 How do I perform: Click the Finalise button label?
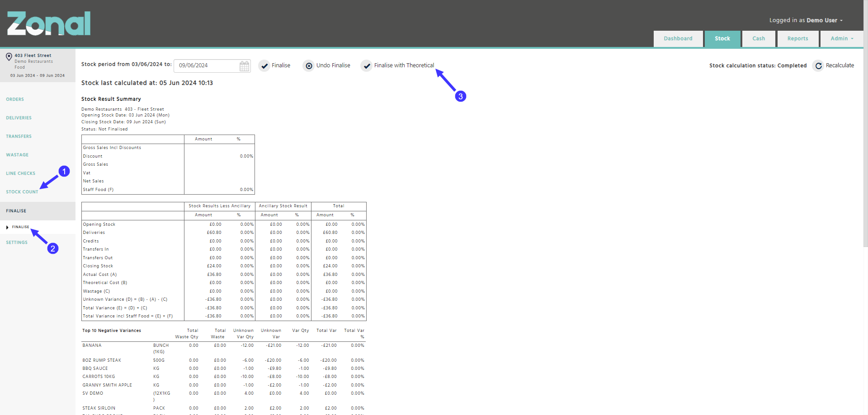[x=281, y=65]
